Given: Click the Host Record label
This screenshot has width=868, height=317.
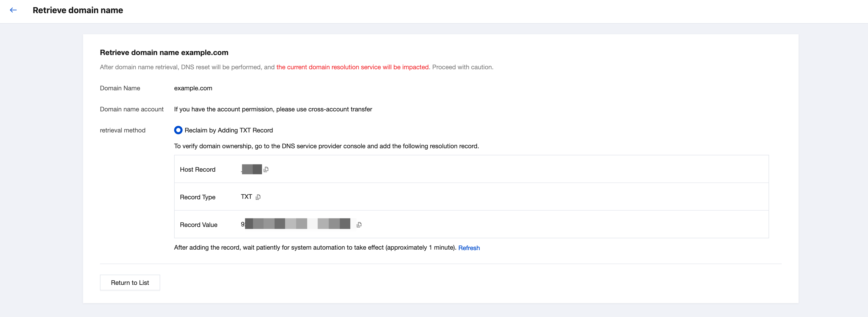Looking at the screenshot, I should tap(198, 169).
